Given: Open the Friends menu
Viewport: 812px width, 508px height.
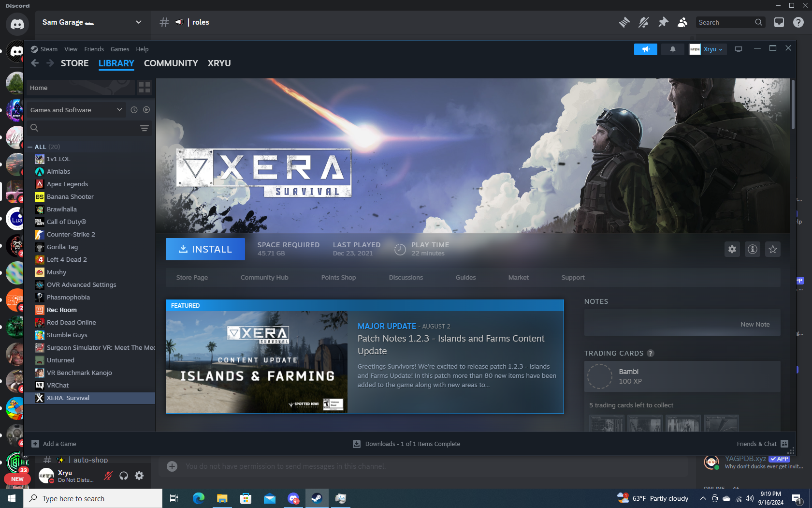Looking at the screenshot, I should pos(94,49).
